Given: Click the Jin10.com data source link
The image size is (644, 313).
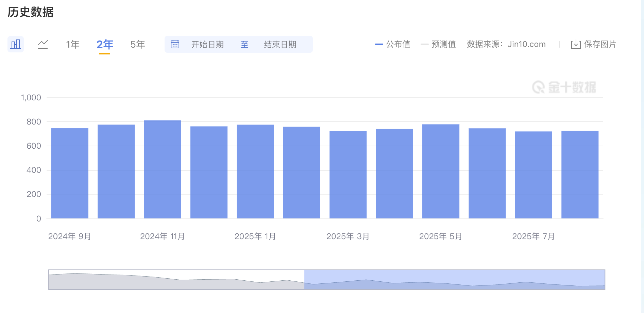Looking at the screenshot, I should (x=526, y=44).
